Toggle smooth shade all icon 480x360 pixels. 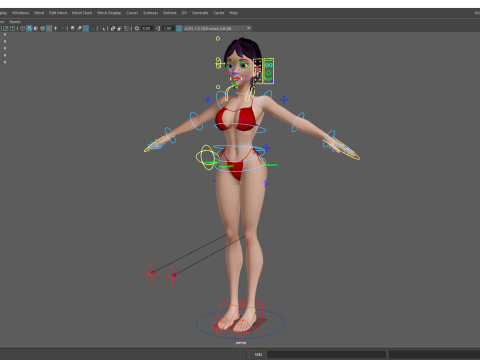29,28
